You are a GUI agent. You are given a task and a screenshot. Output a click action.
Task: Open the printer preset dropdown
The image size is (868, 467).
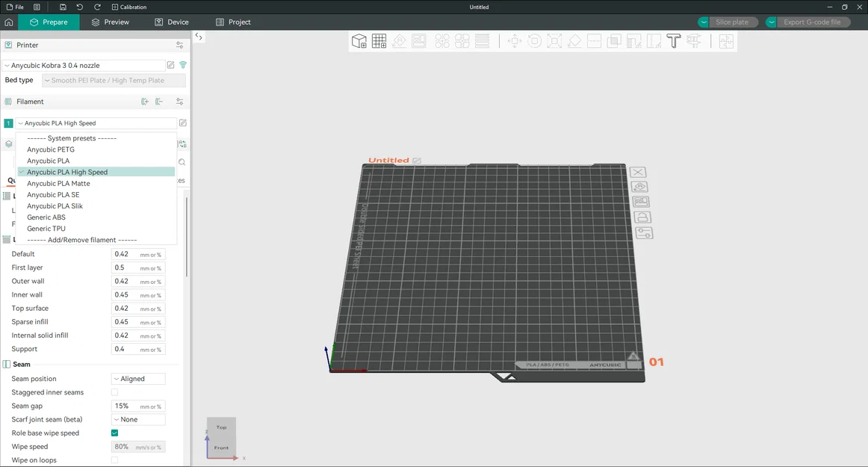[x=84, y=65]
